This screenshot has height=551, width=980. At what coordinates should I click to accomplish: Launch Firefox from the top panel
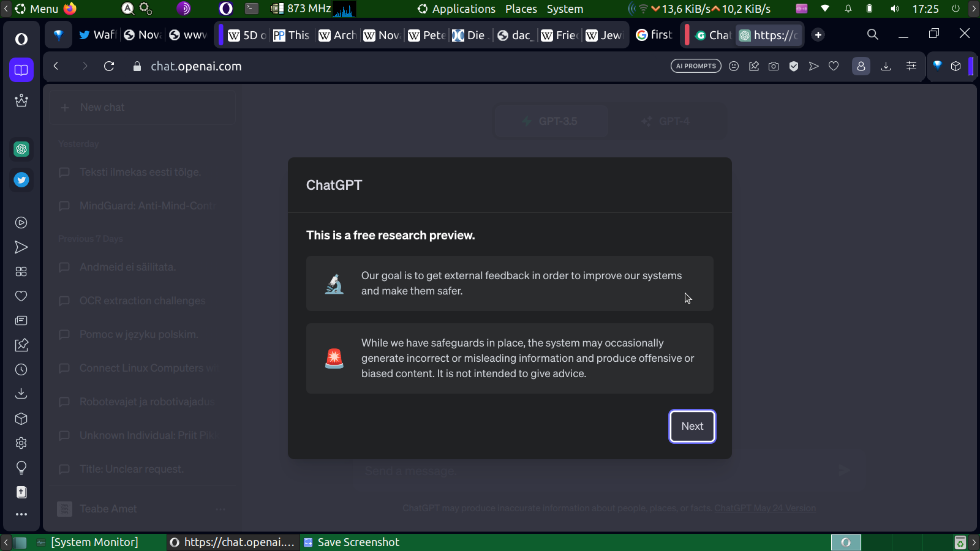(x=70, y=9)
